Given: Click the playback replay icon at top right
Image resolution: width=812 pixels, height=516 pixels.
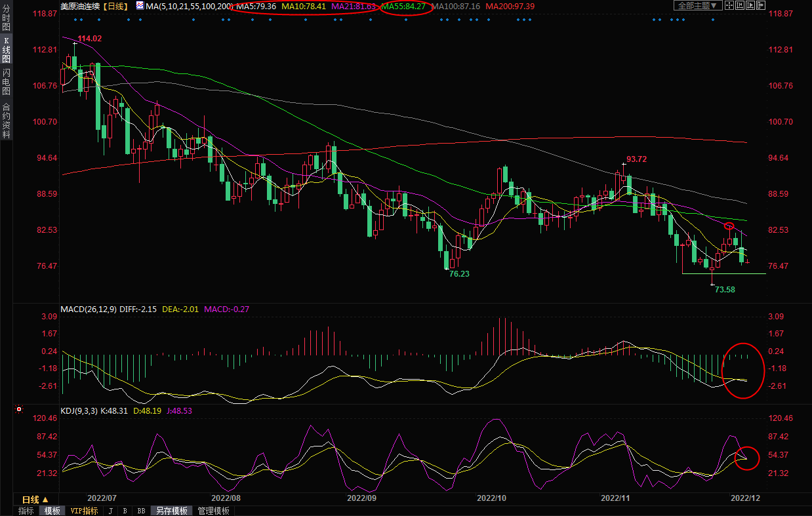Looking at the screenshot, I should coord(752,5).
